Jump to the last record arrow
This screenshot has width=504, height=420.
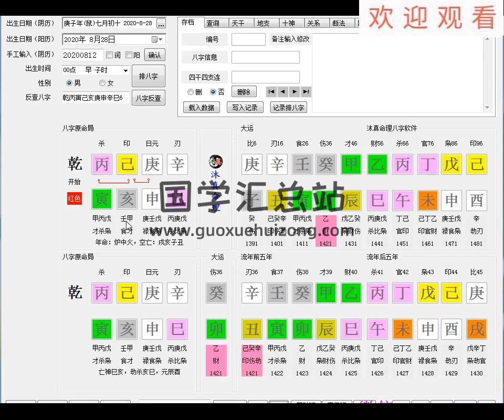pos(306,91)
